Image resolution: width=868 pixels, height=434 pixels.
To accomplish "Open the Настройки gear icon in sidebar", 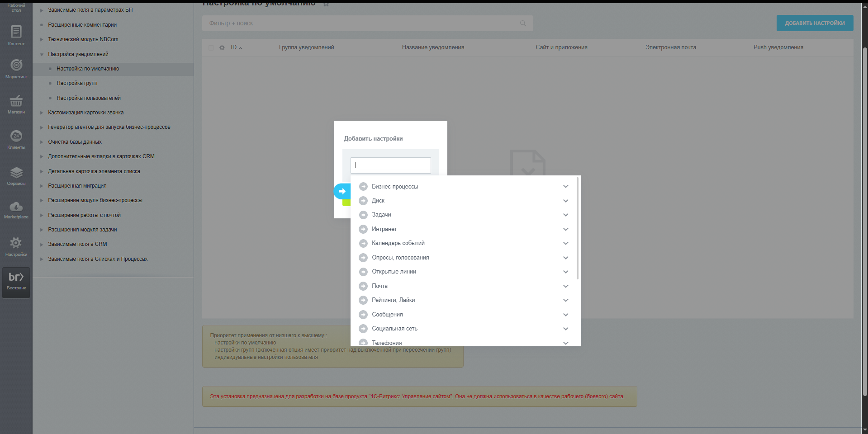I will pyautogui.click(x=16, y=246).
